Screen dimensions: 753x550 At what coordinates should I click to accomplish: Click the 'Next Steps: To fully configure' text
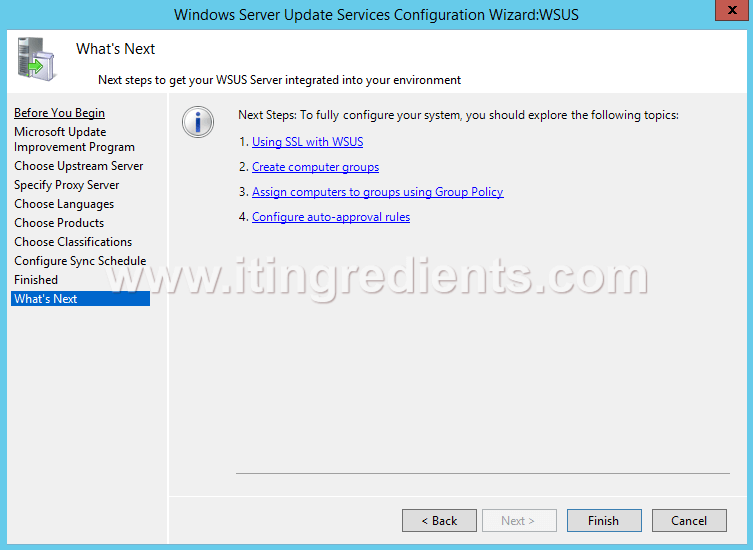pos(458,115)
